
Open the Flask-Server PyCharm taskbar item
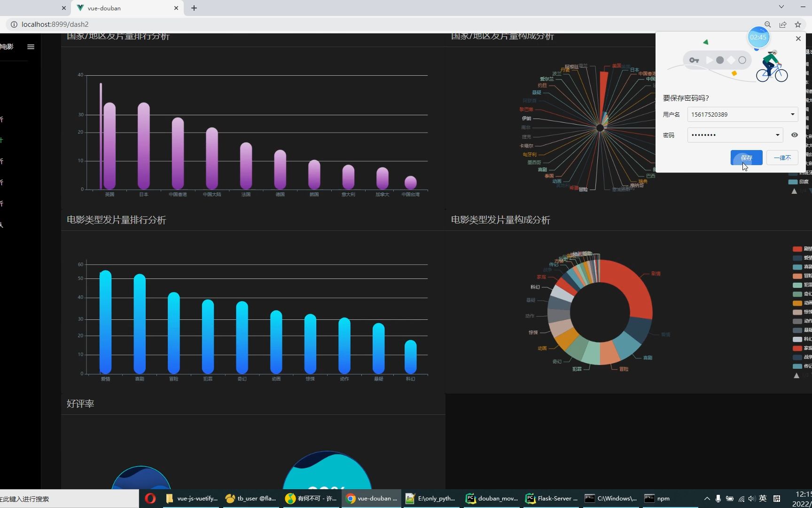pyautogui.click(x=552, y=498)
